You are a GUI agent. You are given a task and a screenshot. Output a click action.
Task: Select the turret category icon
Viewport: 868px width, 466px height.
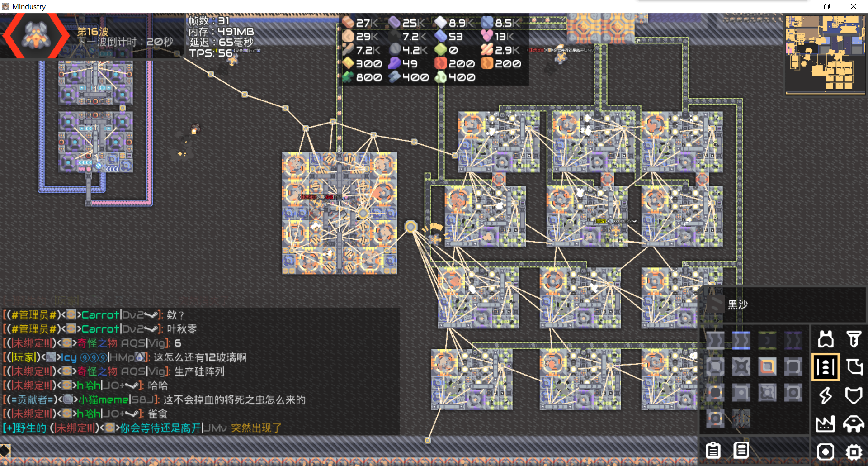click(x=826, y=339)
